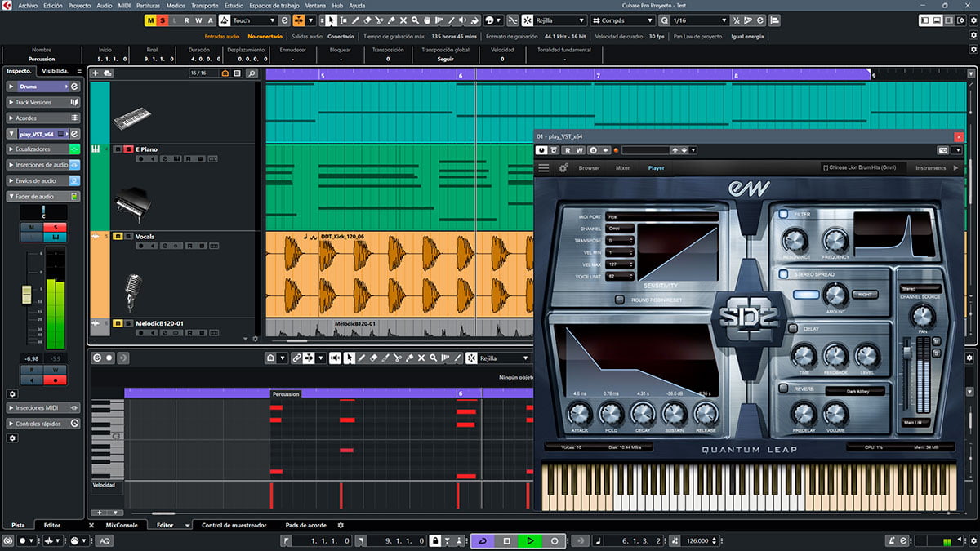The image size is (980, 551).
Task: Click the E Piano track name
Action: 147,149
